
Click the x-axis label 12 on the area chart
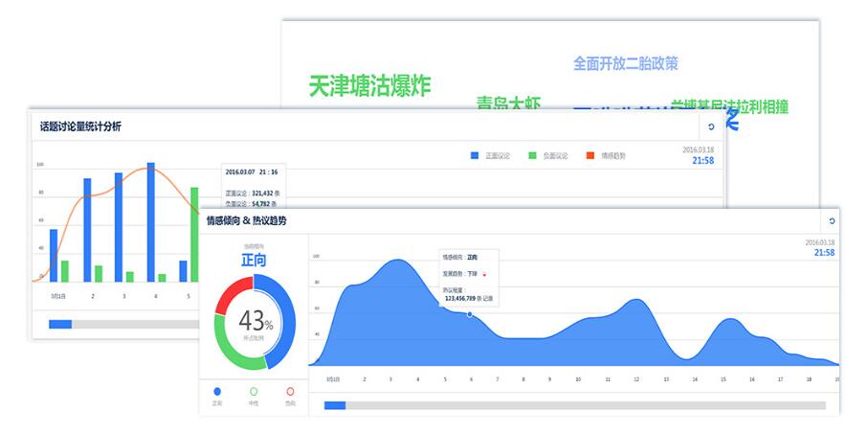[636, 379]
